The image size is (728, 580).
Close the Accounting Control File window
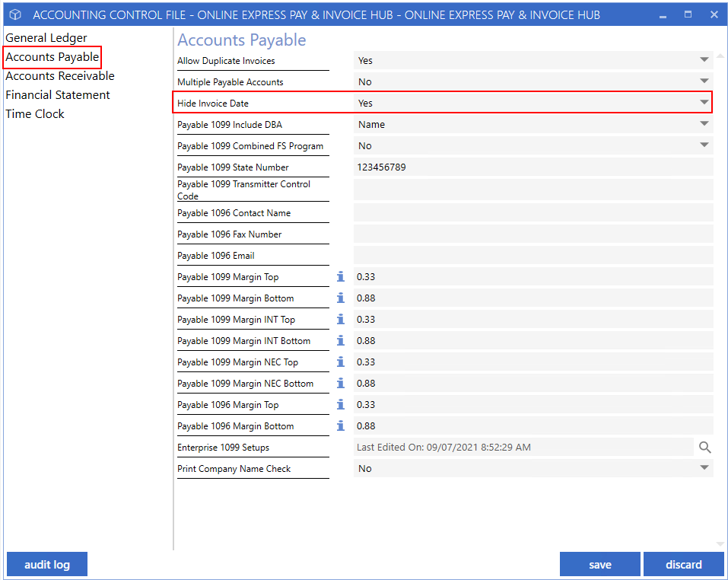714,15
